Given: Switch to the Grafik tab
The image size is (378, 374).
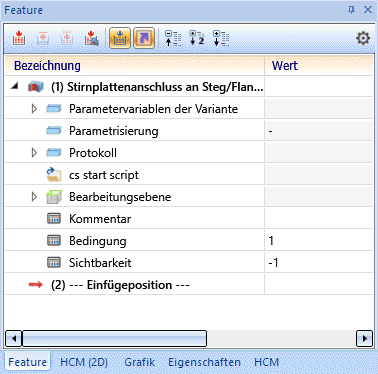Looking at the screenshot, I should point(139,362).
